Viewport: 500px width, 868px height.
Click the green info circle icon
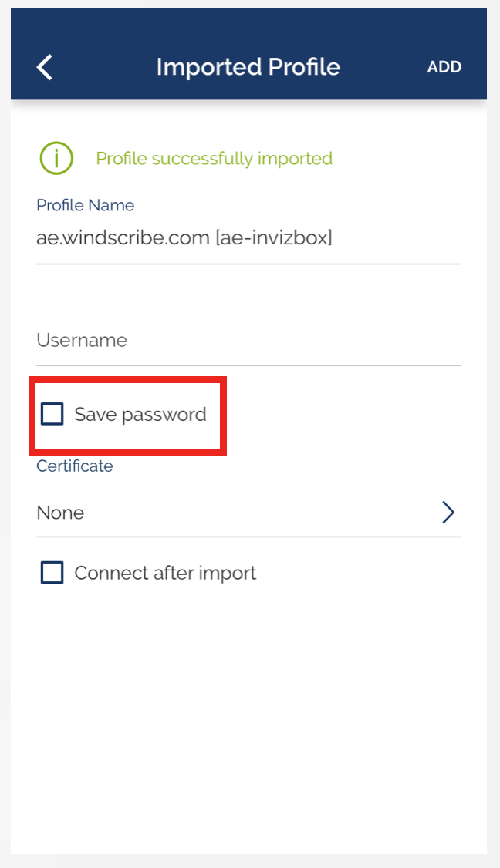[56, 159]
